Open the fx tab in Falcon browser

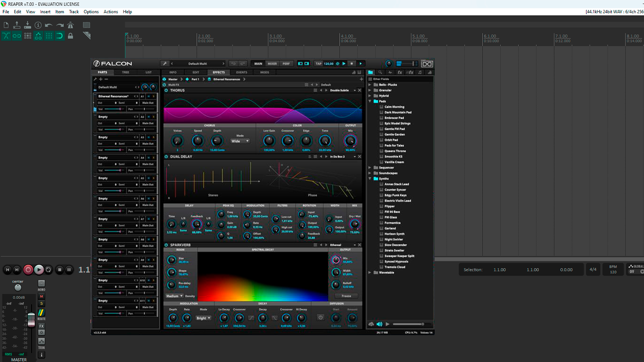click(400, 73)
